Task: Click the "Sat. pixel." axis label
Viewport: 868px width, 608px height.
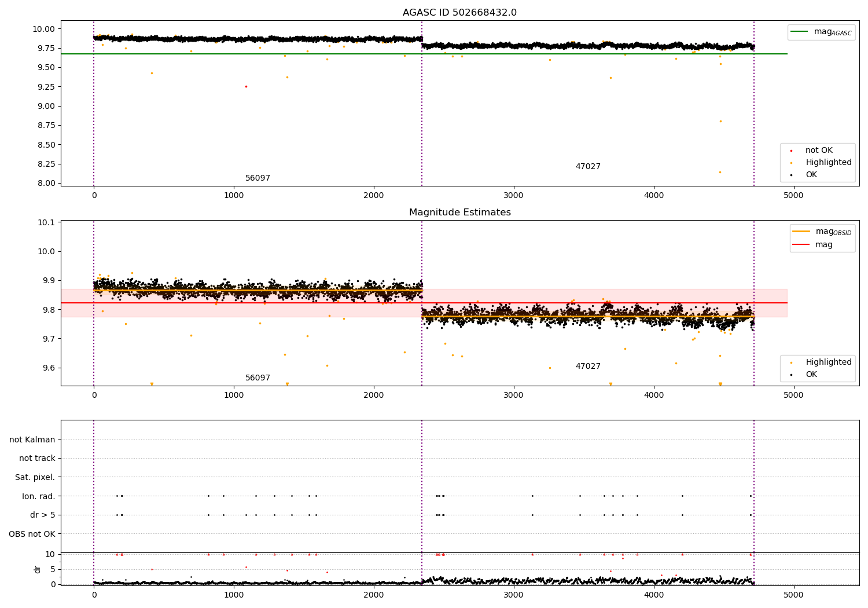Action: [x=35, y=477]
